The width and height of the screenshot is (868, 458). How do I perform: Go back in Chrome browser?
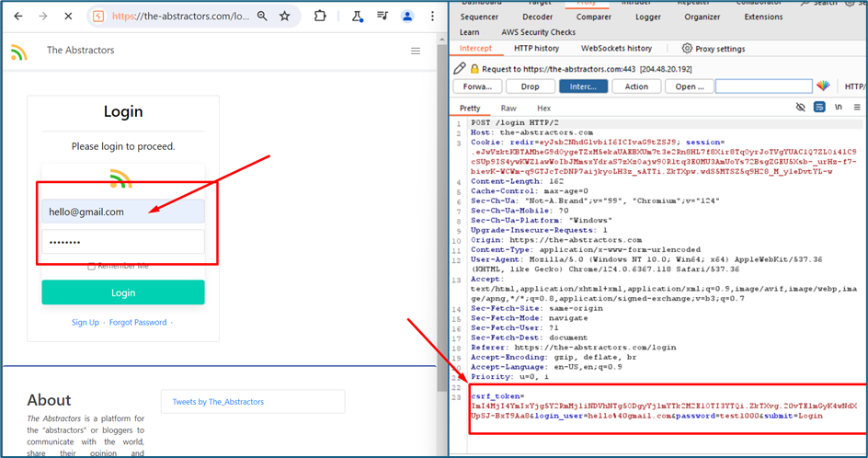tap(18, 16)
